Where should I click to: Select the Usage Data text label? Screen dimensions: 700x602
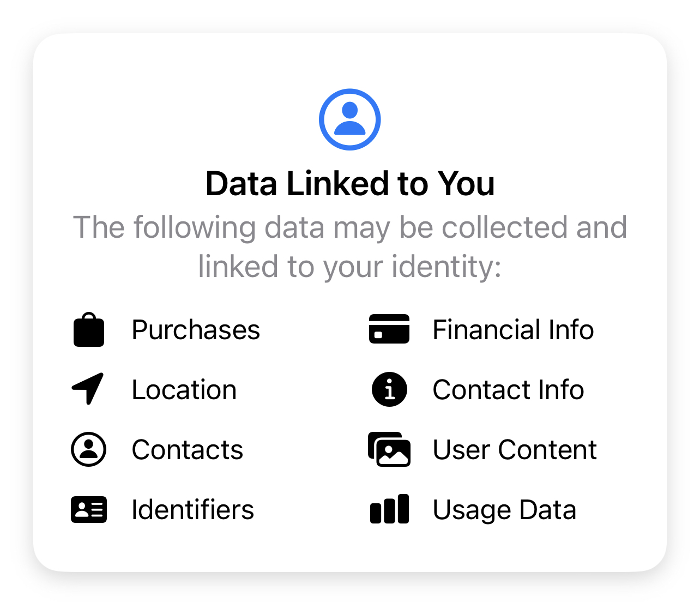pos(504,510)
